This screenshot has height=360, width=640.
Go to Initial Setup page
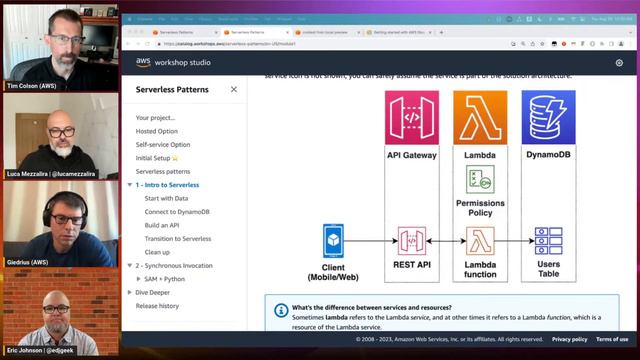153,158
